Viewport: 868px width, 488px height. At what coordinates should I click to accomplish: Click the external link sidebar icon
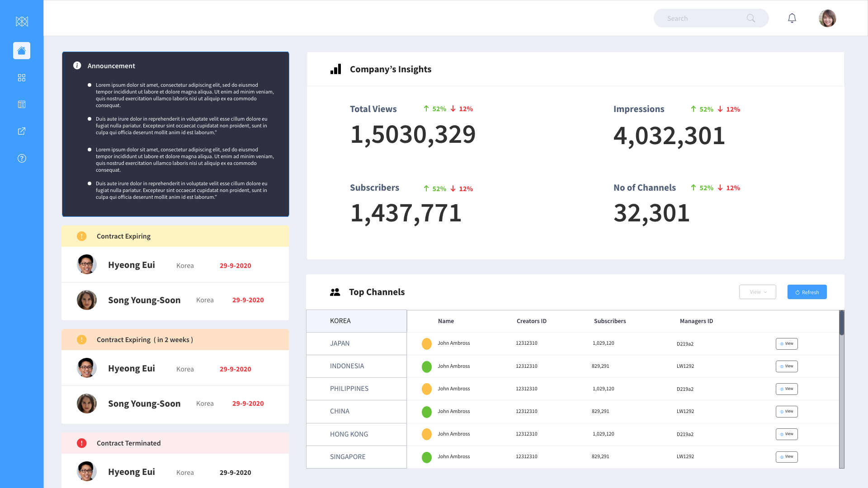coord(22,131)
